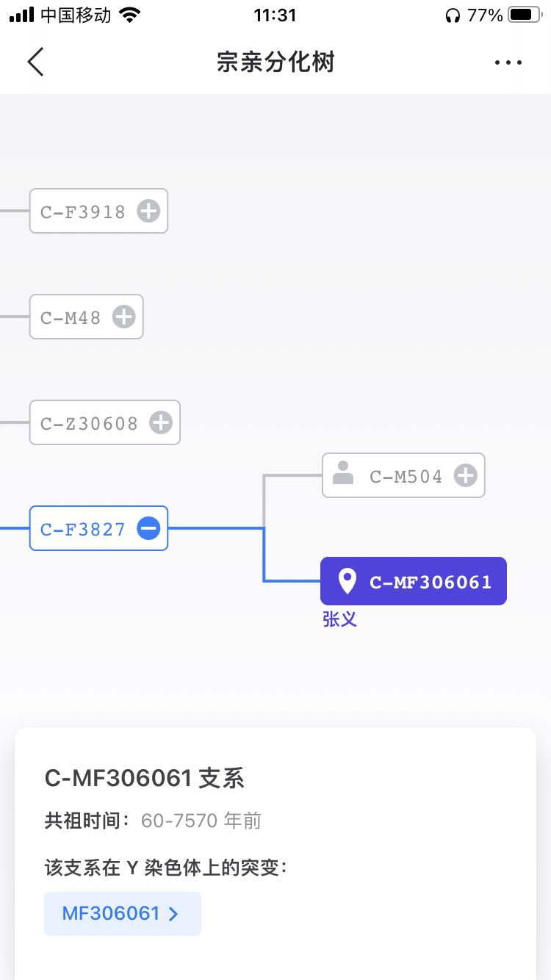Tap the 张义 name label

339,619
